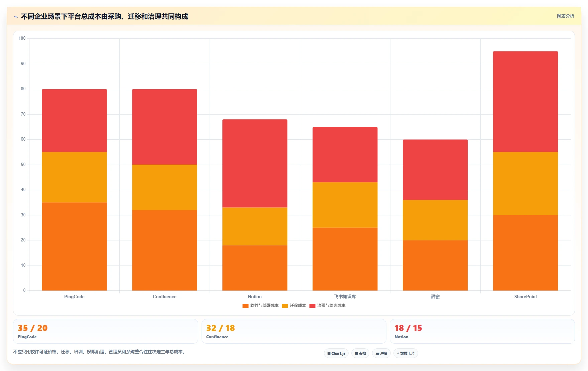Click the 18 / 15 stat value
Image resolution: width=588 pixels, height=371 pixels.
[408, 328]
